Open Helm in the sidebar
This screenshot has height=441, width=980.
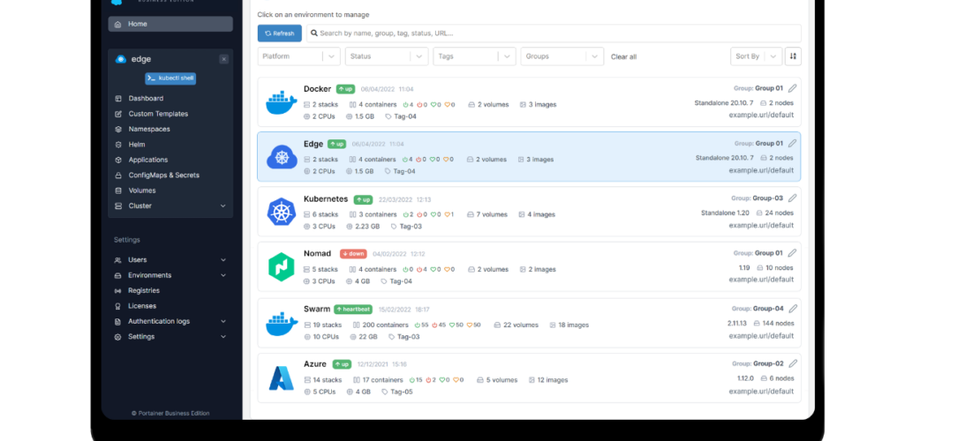(x=136, y=145)
